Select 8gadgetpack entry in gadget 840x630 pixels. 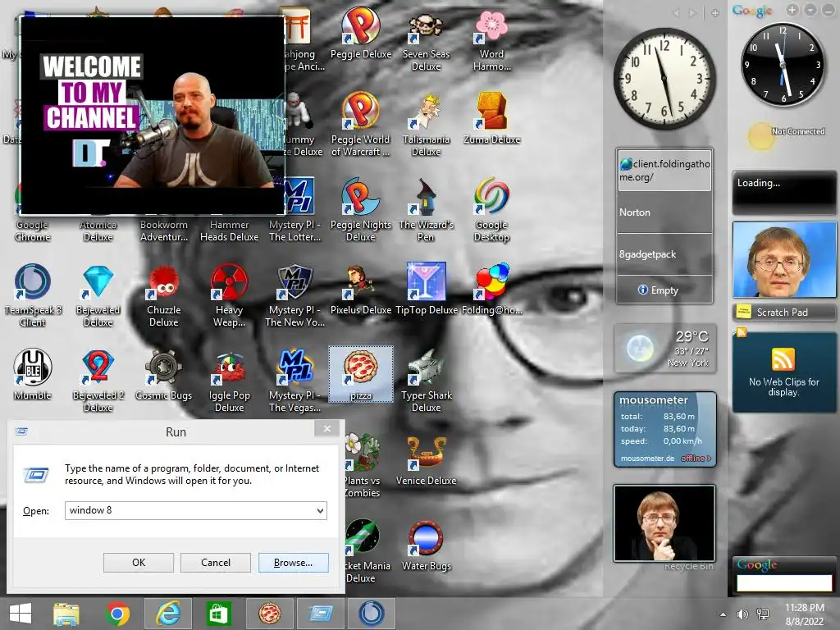(x=664, y=254)
